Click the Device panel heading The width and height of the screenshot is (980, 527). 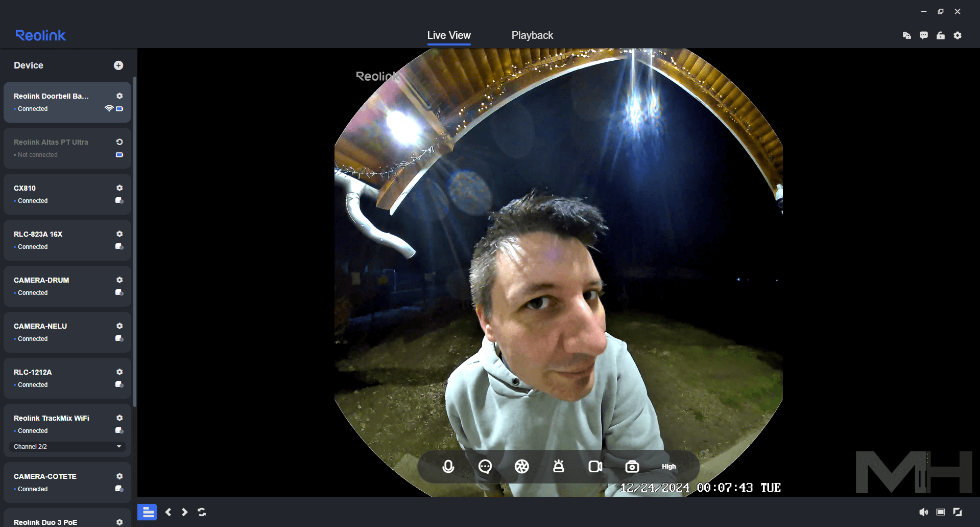coord(29,65)
